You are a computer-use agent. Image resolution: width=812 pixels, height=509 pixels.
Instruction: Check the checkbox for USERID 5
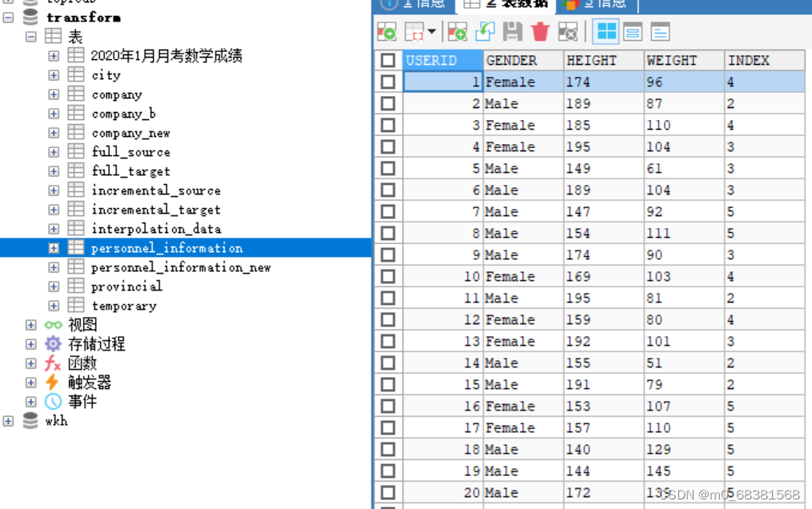point(388,168)
